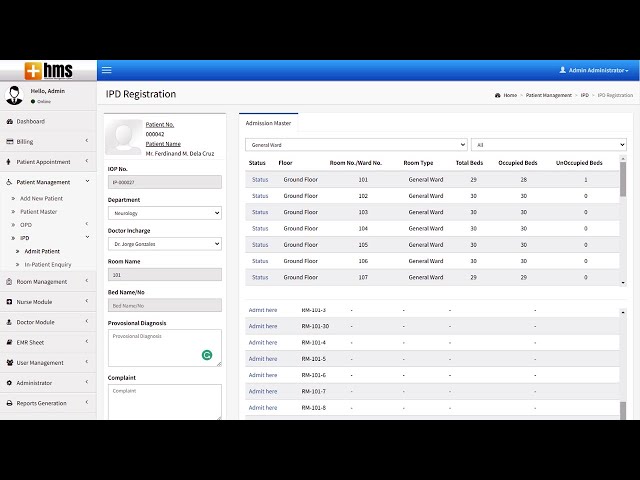Open the Doctor Incharge dropdown
This screenshot has width=640, height=480.
(x=164, y=244)
